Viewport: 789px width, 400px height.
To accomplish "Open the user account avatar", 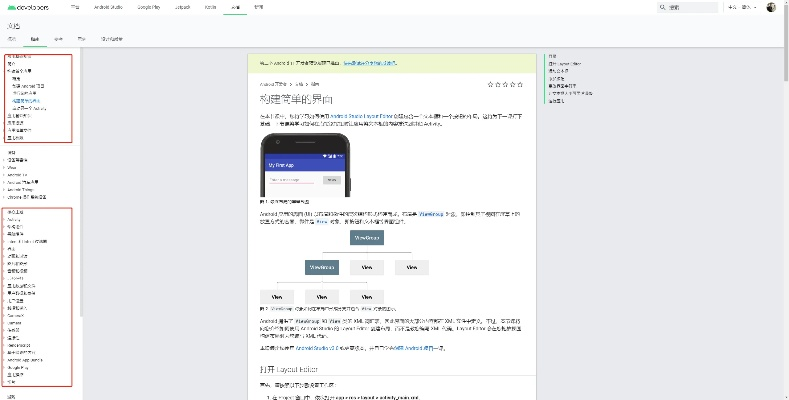I will click(771, 7).
